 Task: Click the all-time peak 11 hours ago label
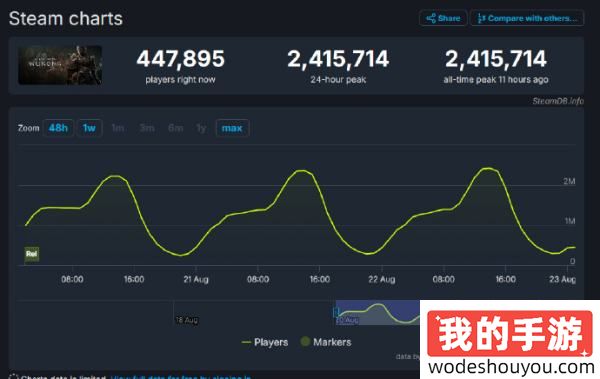point(496,80)
